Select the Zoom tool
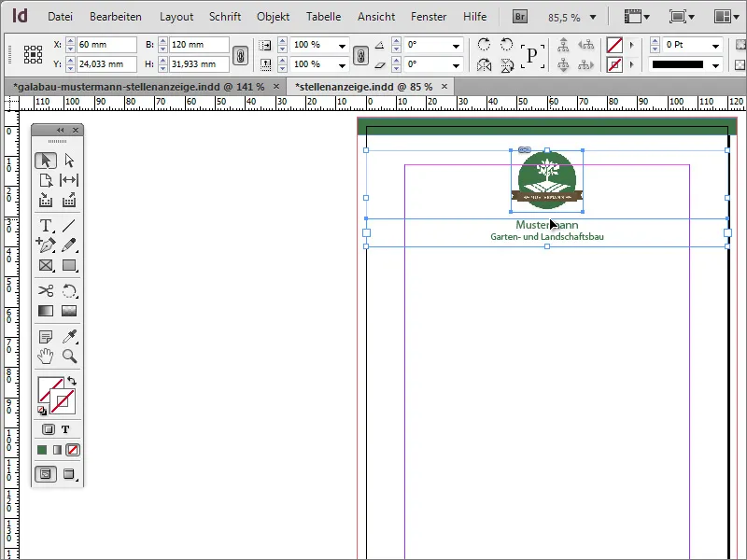The image size is (747, 560). pos(69,357)
